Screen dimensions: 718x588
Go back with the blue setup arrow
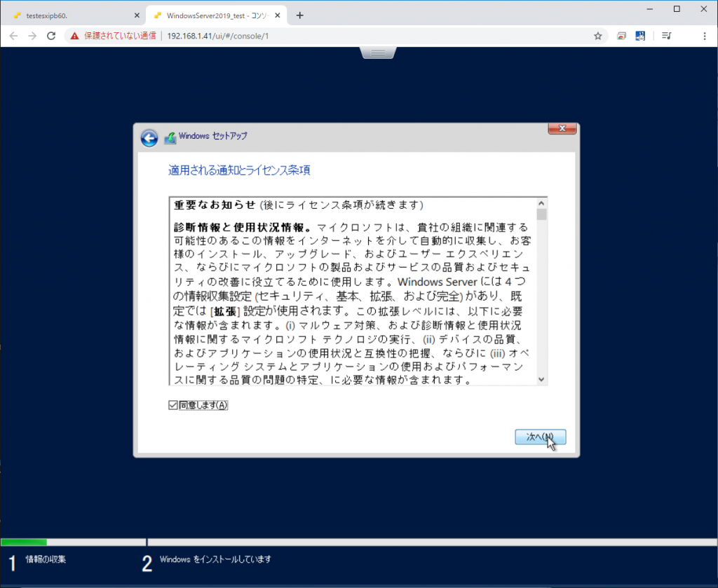click(x=149, y=138)
